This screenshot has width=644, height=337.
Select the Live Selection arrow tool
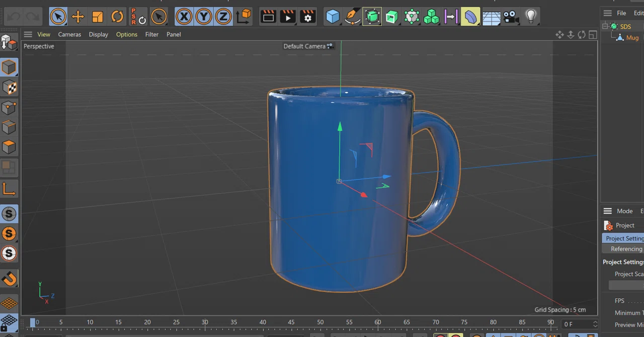coord(58,17)
